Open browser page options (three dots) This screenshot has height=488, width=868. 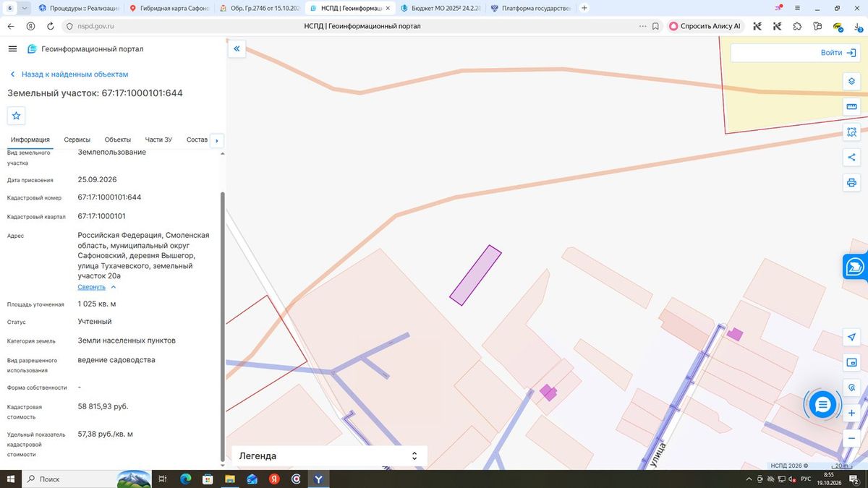[x=642, y=26]
